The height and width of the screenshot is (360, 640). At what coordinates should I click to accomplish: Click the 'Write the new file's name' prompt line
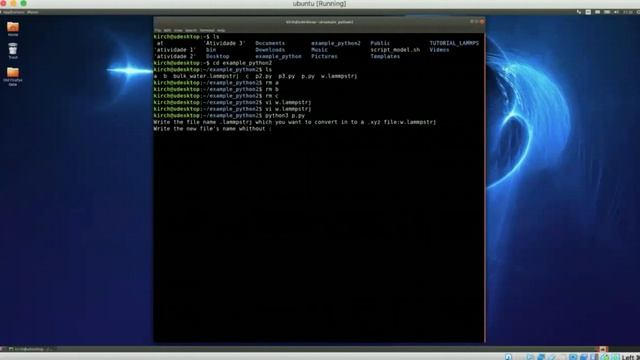(x=213, y=129)
